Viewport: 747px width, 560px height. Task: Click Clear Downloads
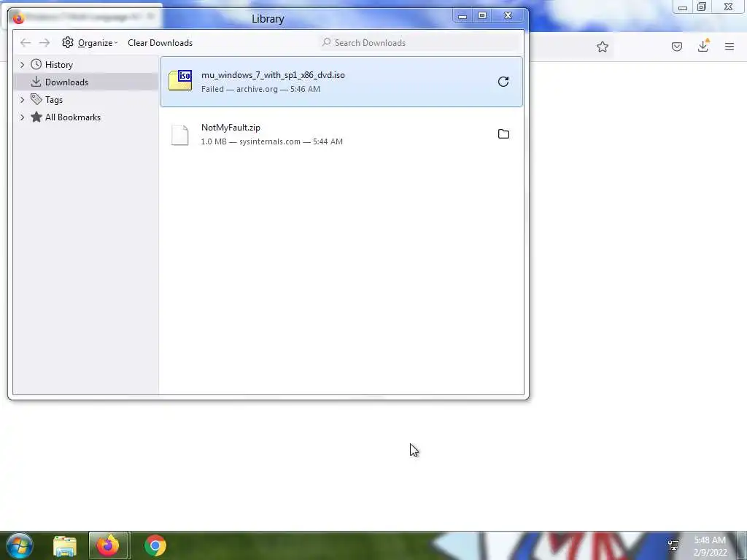pyautogui.click(x=160, y=43)
